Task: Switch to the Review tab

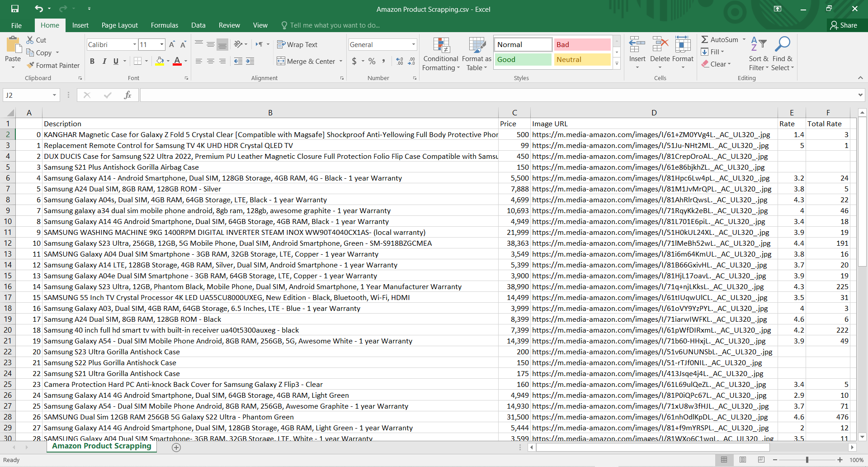Action: [229, 25]
